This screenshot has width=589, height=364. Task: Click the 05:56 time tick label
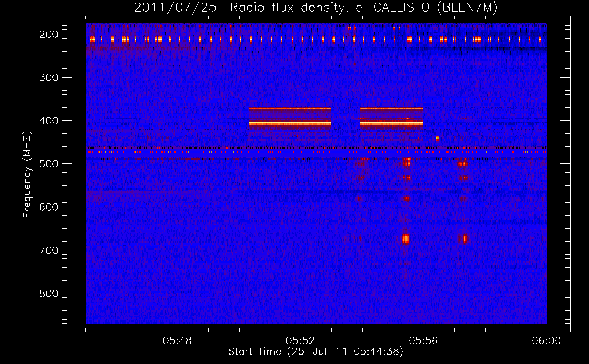(x=423, y=341)
